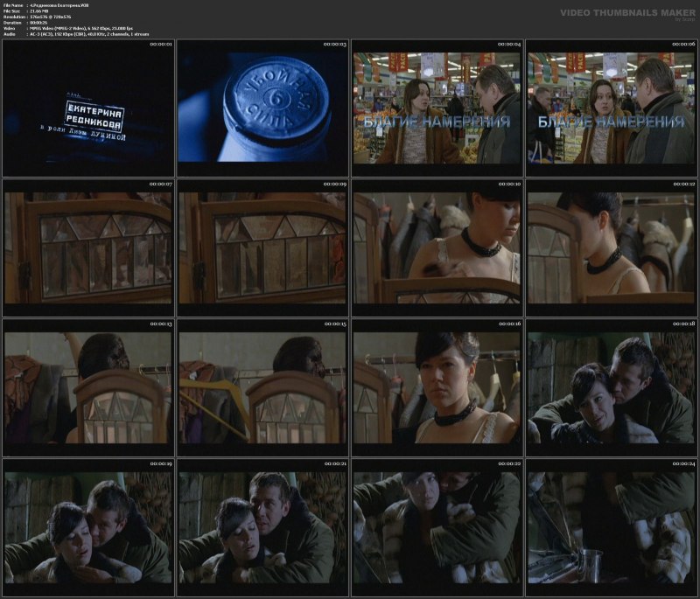Screen dimensions: 700x599
Task: Click the Video Thumbnails Maker watermark logo
Action: point(627,14)
